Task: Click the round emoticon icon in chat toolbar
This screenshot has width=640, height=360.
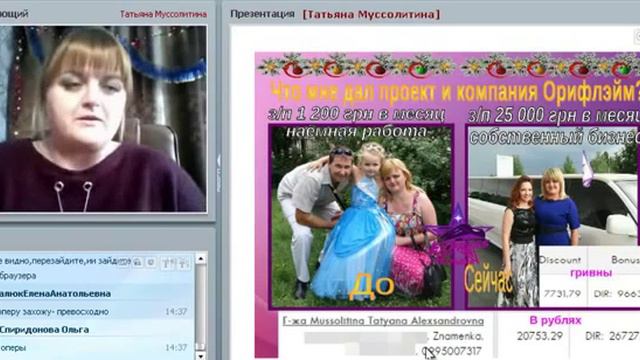Action: coord(151,262)
